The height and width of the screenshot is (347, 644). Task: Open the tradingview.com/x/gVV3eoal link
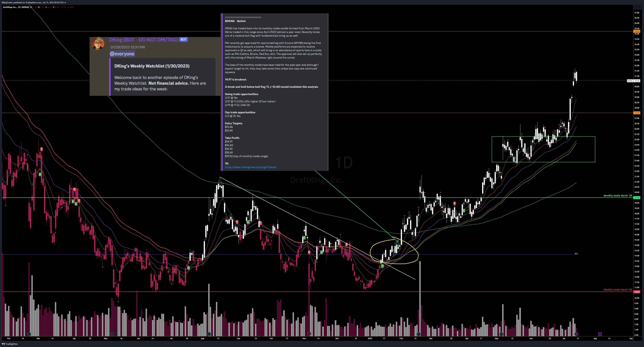tap(251, 167)
